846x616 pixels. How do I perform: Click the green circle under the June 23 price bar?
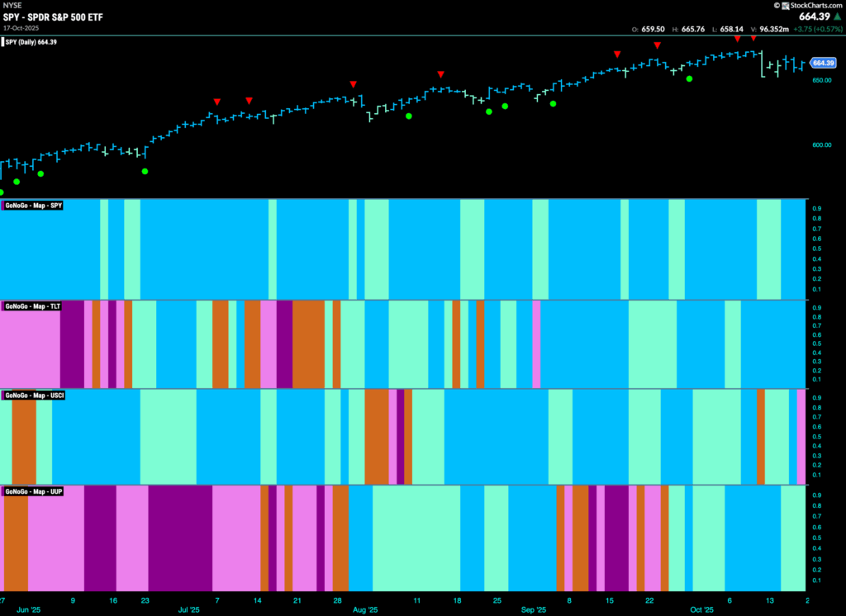pyautogui.click(x=145, y=172)
